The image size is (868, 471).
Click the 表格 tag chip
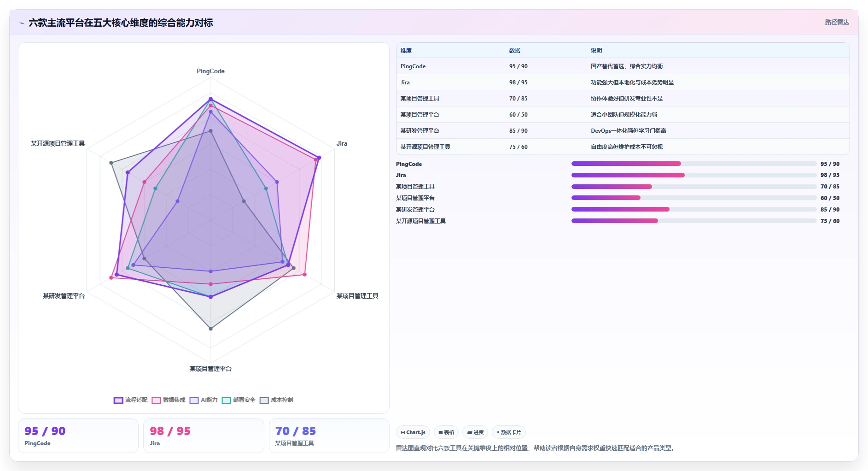[446, 432]
